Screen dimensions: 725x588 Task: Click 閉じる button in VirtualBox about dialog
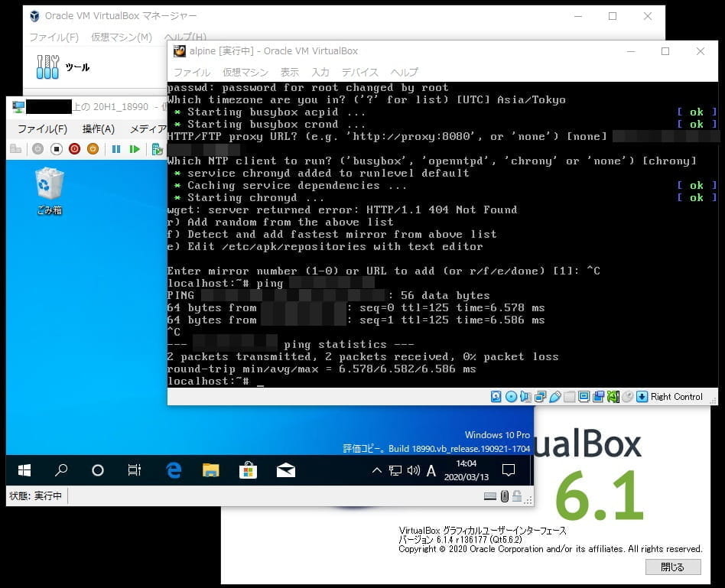pyautogui.click(x=673, y=567)
